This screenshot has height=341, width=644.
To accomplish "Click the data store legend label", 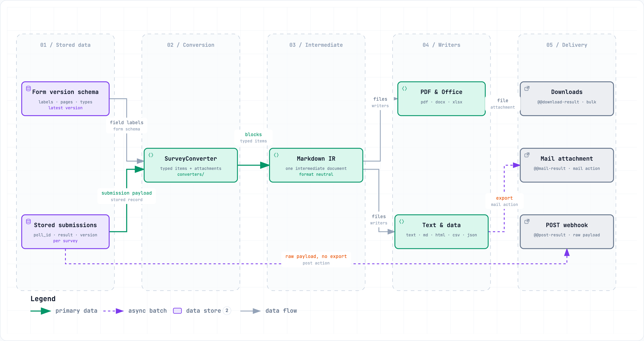I will coord(204,311).
